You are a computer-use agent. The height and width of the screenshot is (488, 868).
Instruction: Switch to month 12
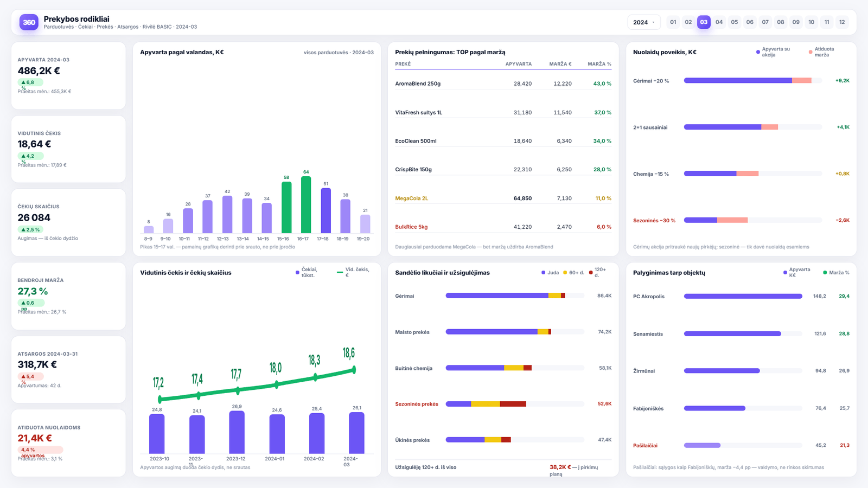[x=842, y=22]
